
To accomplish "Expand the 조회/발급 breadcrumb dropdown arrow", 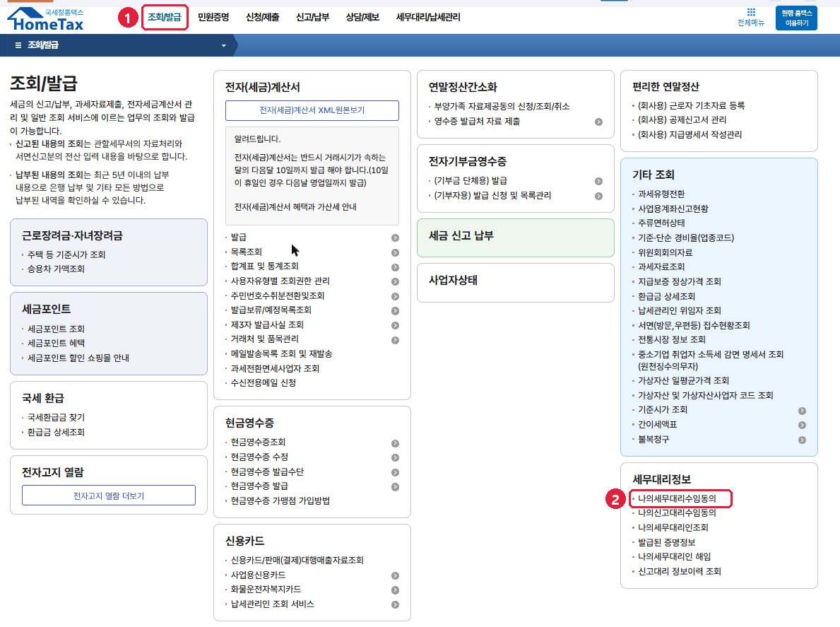I will point(224,45).
